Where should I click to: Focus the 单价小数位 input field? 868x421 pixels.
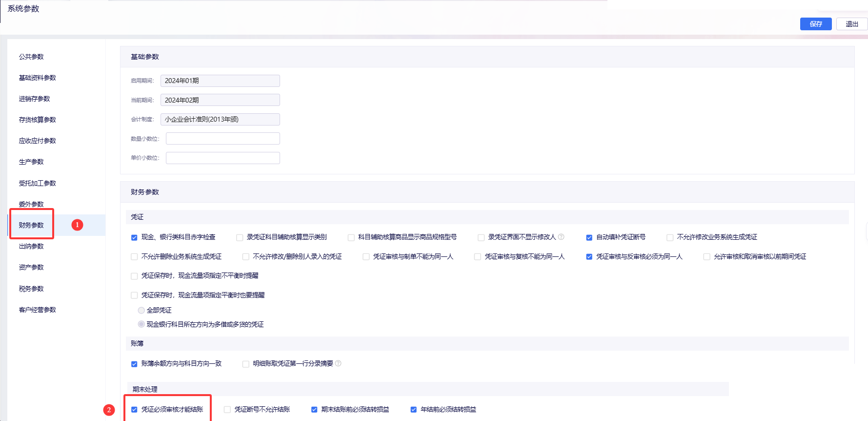tap(223, 158)
